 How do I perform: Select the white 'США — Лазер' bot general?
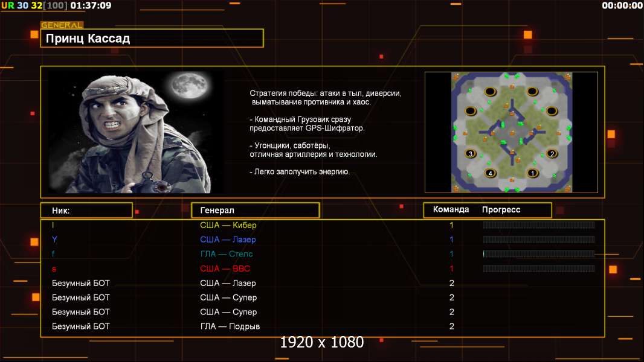(228, 283)
